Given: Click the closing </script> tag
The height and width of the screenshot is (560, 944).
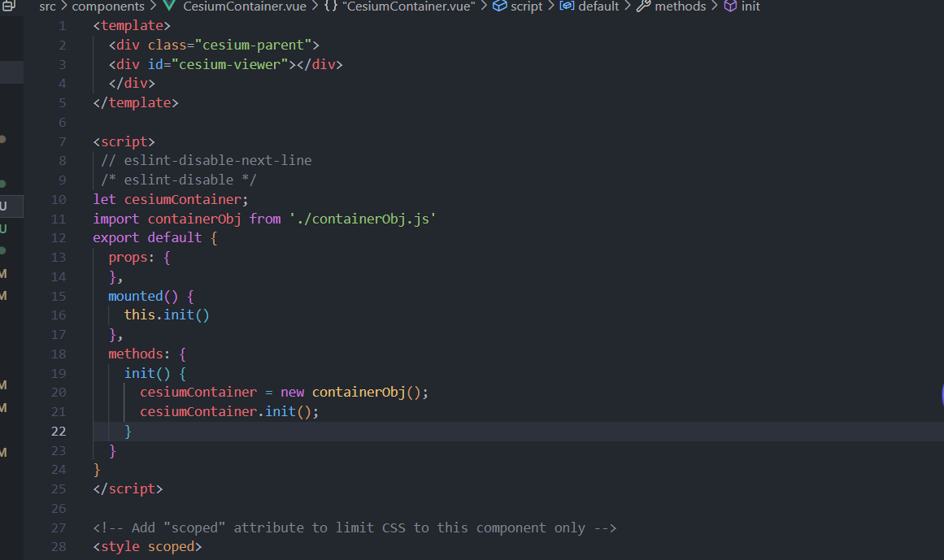Looking at the screenshot, I should (x=128, y=489).
